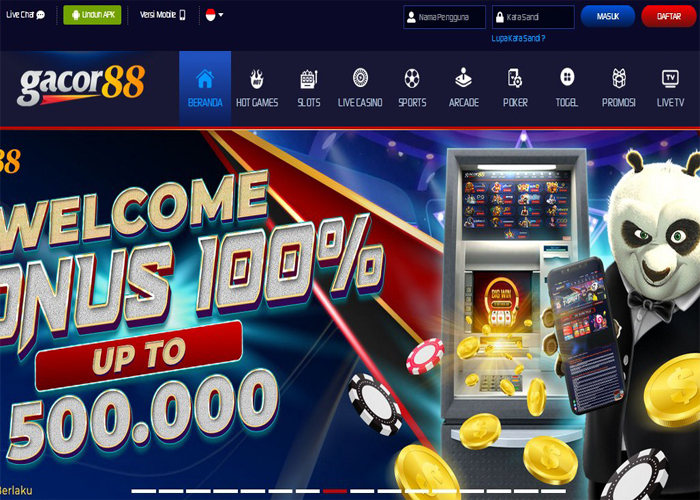Select the Slots machine icon
The height and width of the screenshot is (500, 700).
(x=308, y=79)
